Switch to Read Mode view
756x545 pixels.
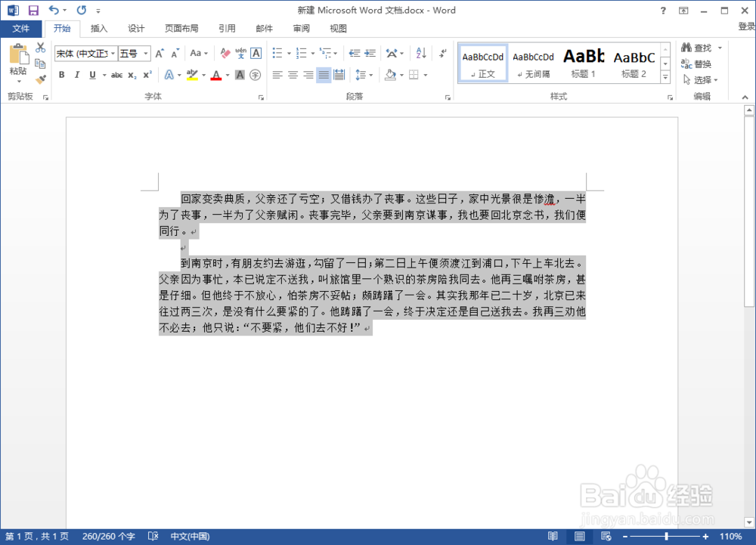[553, 537]
